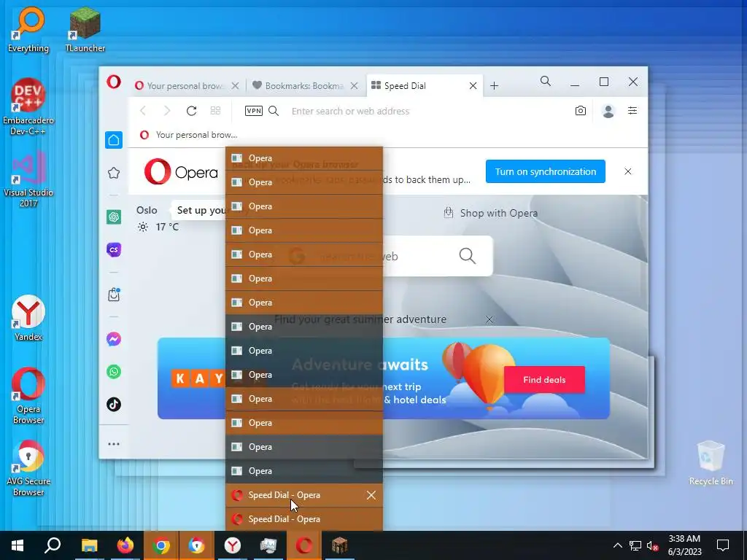Open ChatSonic CS icon in sidebar
Viewport: 747px width, 560px height.
[113, 249]
